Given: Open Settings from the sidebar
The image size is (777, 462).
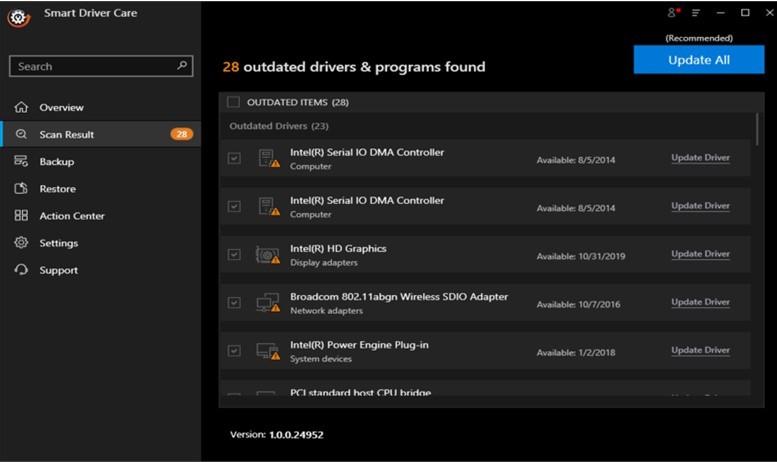Looking at the screenshot, I should (102, 243).
